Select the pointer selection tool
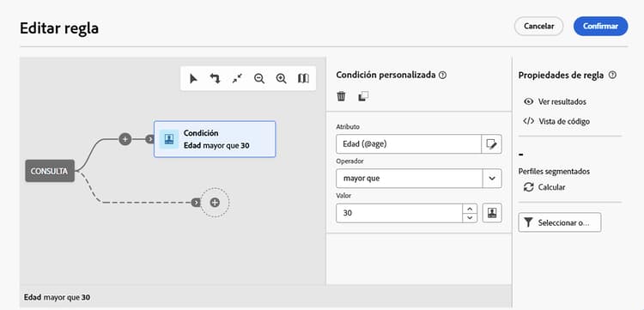The width and height of the screenshot is (644, 310). [x=193, y=78]
